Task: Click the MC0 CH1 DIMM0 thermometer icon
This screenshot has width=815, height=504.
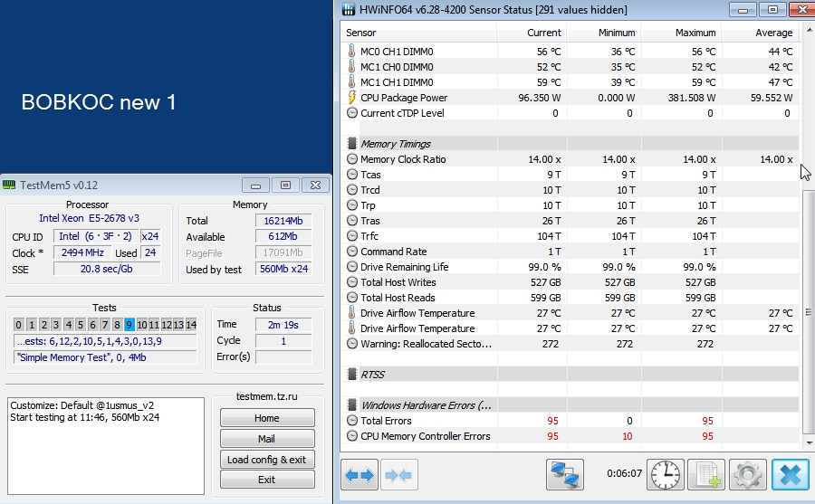Action: 352,52
